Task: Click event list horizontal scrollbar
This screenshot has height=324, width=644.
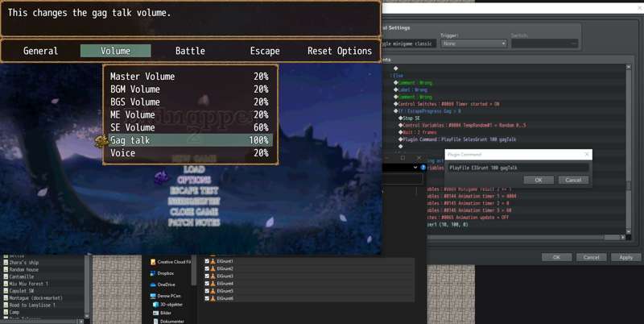Action: 526,237
